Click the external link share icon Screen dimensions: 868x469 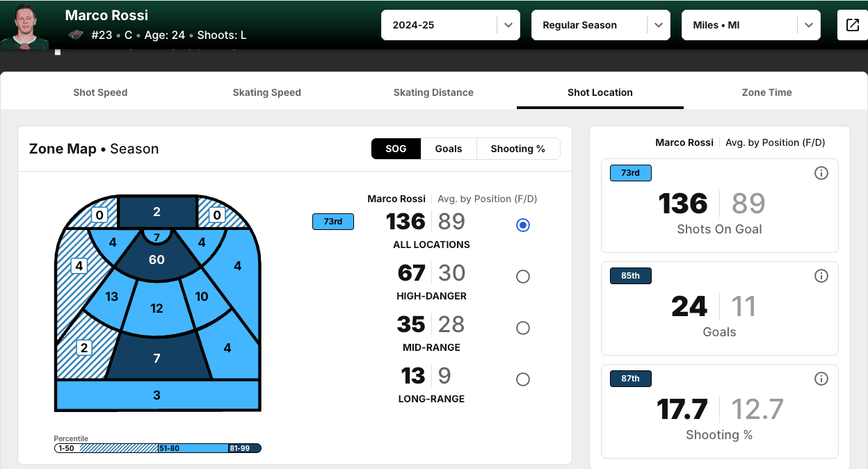coord(852,25)
